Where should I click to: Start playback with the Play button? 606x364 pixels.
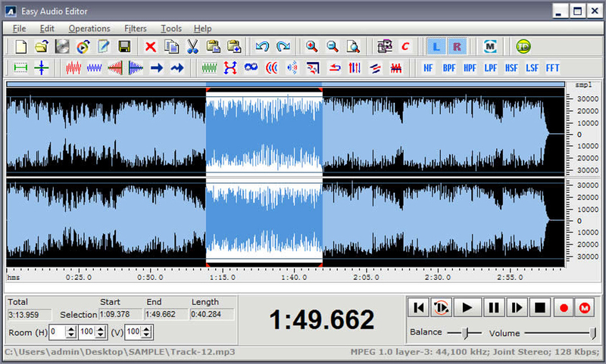click(467, 308)
